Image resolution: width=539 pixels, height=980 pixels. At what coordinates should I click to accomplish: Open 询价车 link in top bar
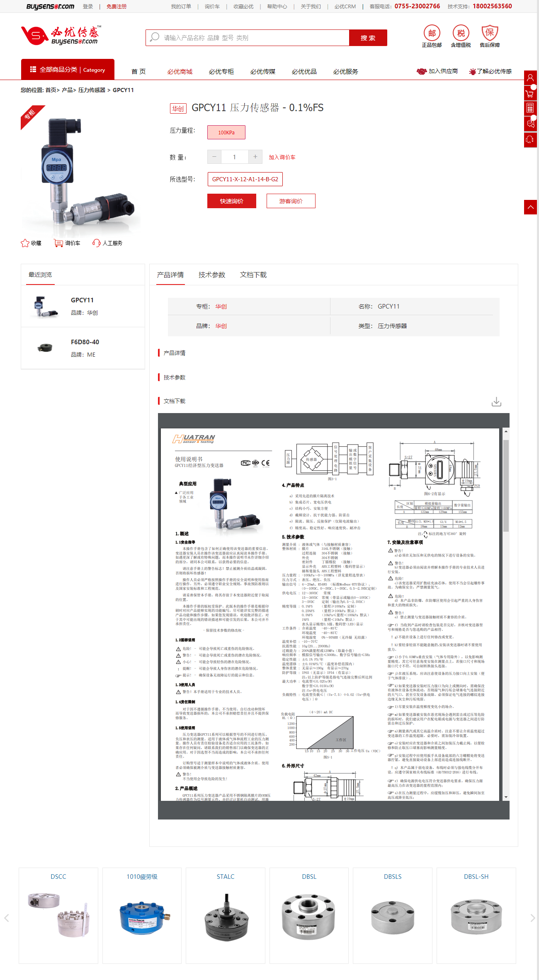coord(212,7)
